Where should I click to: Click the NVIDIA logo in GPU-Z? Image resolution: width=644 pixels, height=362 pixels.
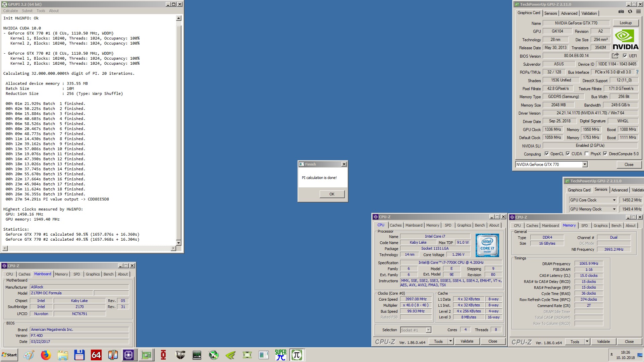626,40
